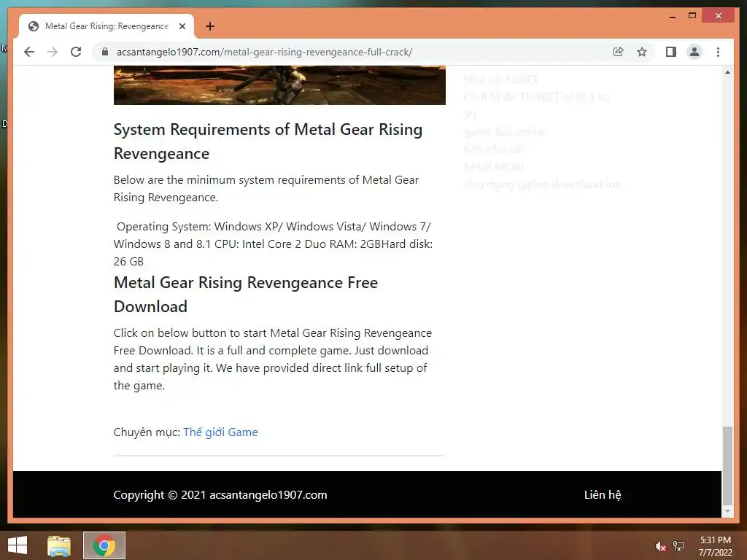Viewport: 747px width, 560px height.
Task: View site info via the lock icon
Action: point(105,52)
